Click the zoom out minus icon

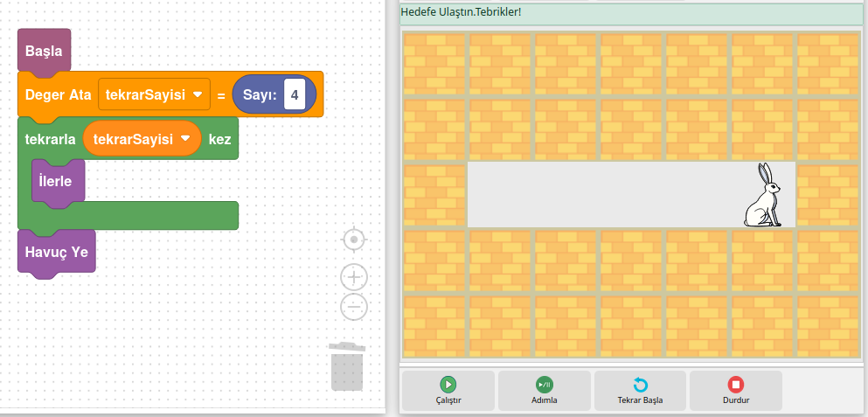353,307
